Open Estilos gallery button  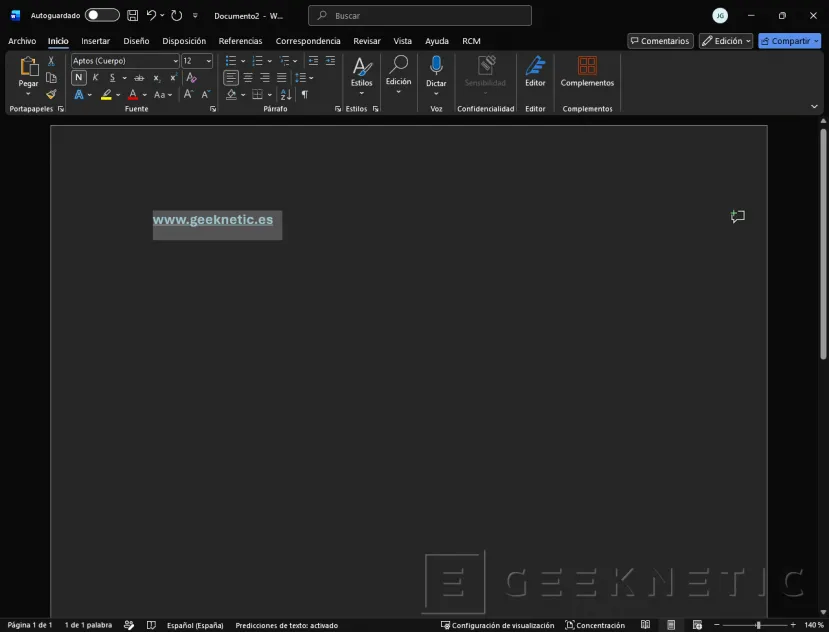point(362,76)
